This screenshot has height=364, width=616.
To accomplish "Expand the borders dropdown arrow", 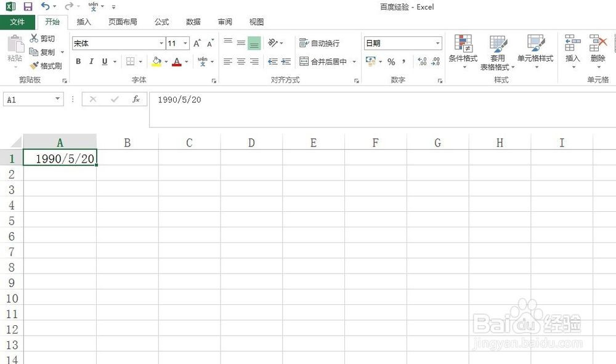I will pyautogui.click(x=140, y=62).
